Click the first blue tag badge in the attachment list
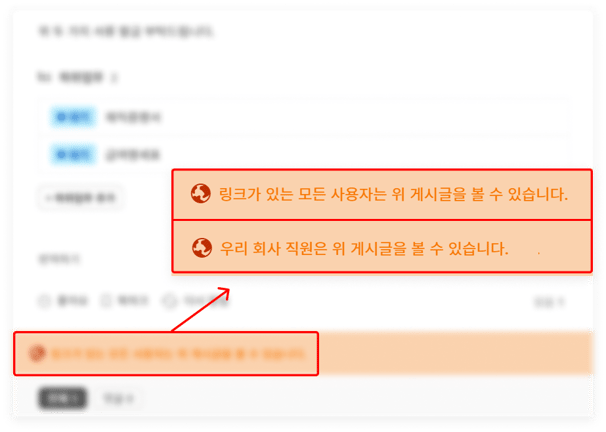 [x=73, y=117]
